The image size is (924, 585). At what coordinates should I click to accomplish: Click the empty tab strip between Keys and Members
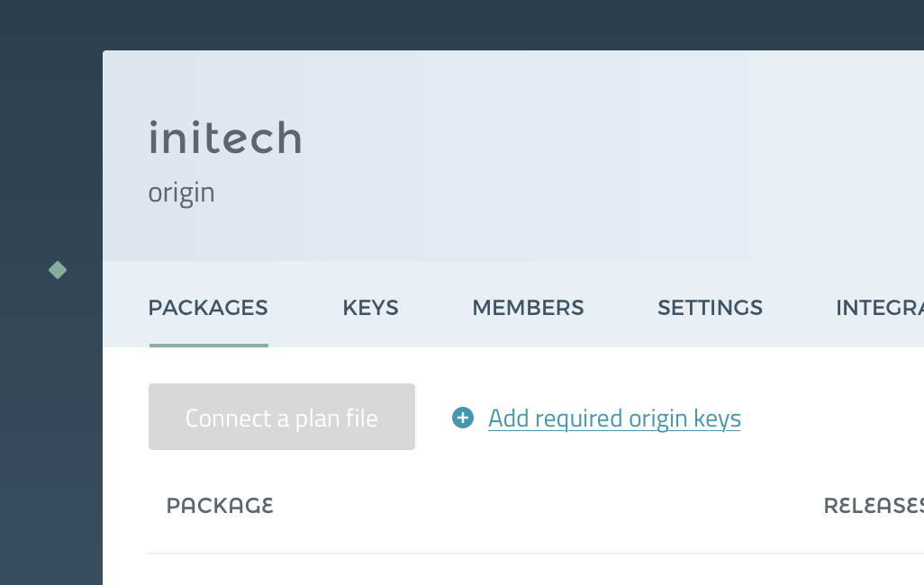pyautogui.click(x=436, y=306)
